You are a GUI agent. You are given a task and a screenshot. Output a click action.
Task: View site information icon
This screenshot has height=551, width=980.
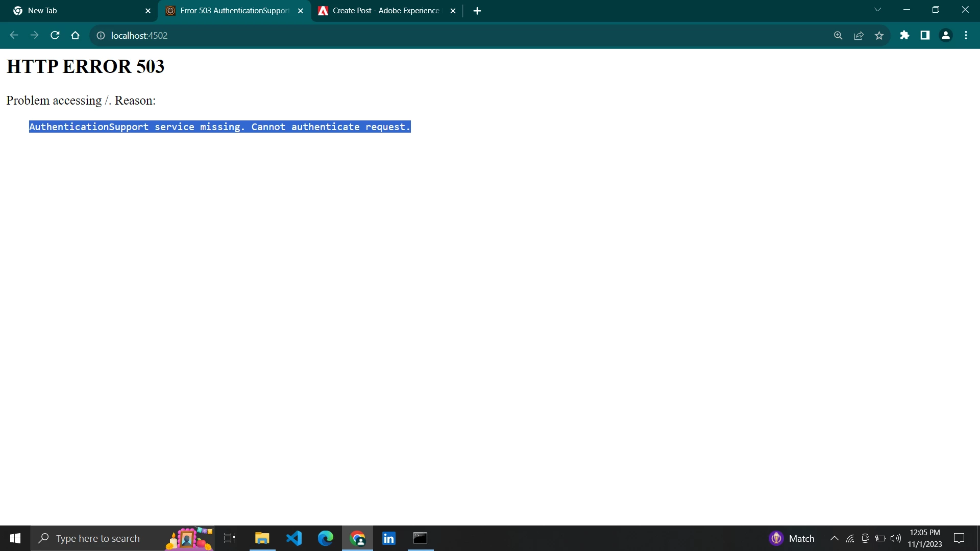[x=101, y=35]
